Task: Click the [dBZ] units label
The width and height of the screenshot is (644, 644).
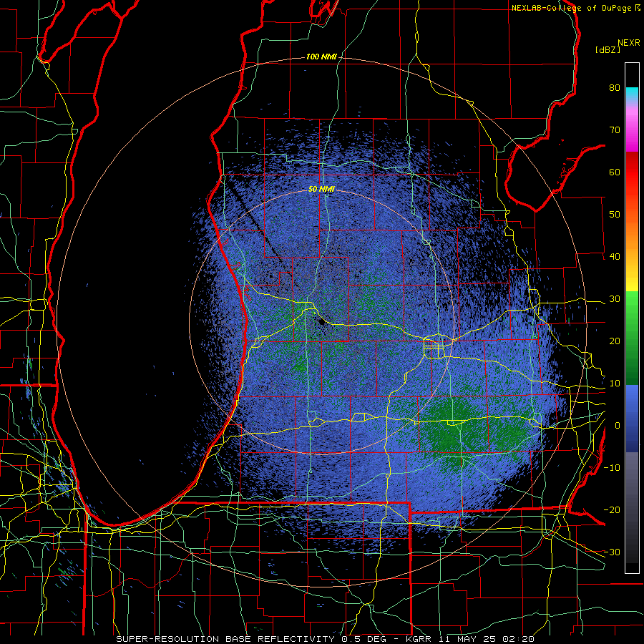Action: tap(608, 50)
